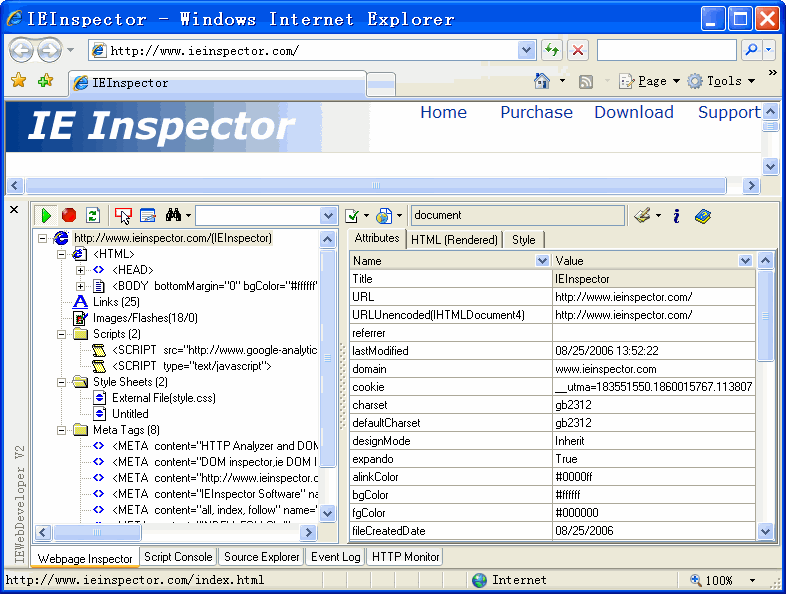The image size is (786, 594).
Task: Activate the select-element-by-click pointer icon
Action: coord(123,215)
